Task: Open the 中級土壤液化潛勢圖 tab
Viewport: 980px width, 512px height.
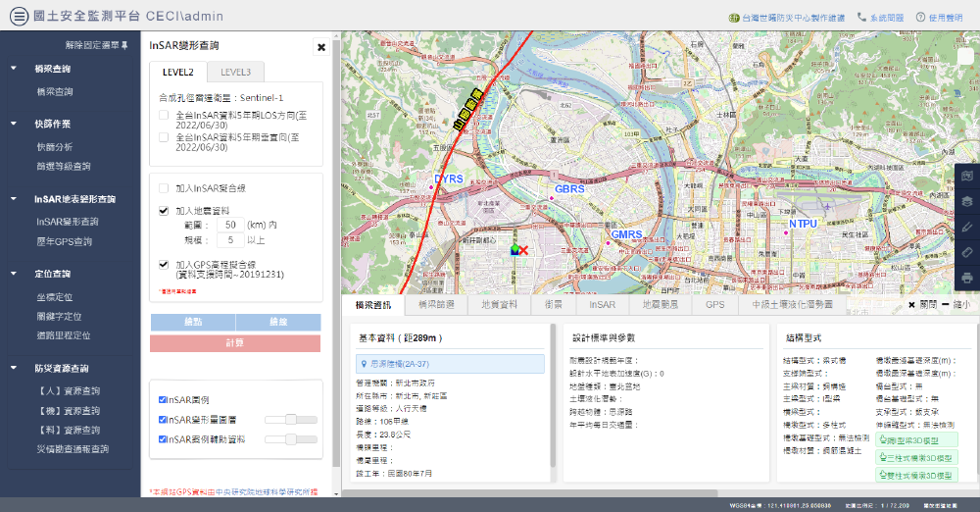Action: [792, 305]
